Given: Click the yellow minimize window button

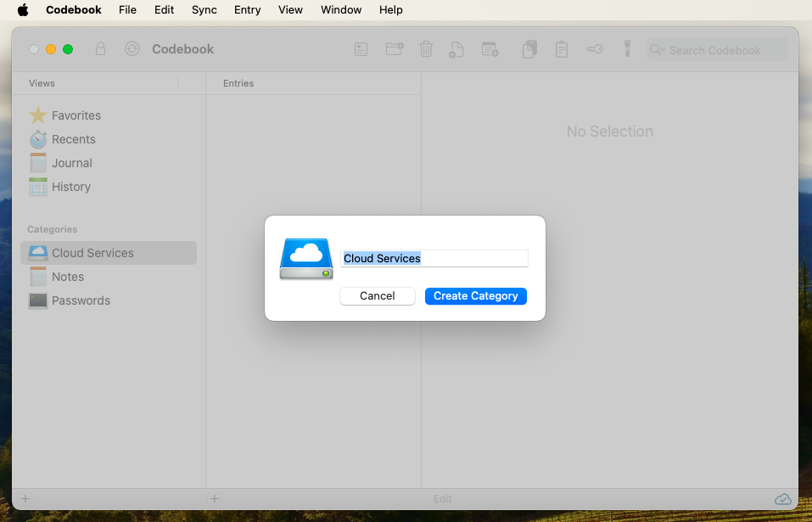Looking at the screenshot, I should click(51, 49).
